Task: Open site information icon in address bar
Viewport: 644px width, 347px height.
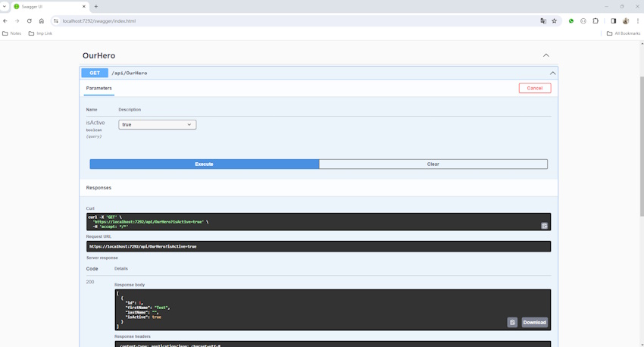Action: pos(56,21)
